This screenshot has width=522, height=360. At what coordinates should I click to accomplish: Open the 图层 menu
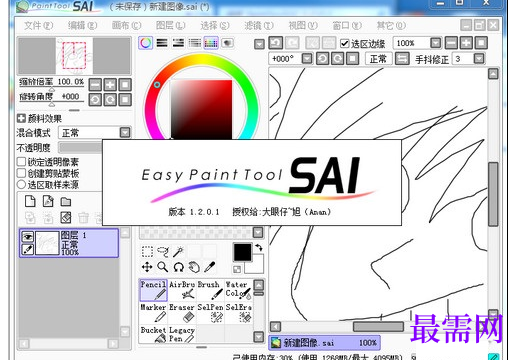tap(171, 25)
